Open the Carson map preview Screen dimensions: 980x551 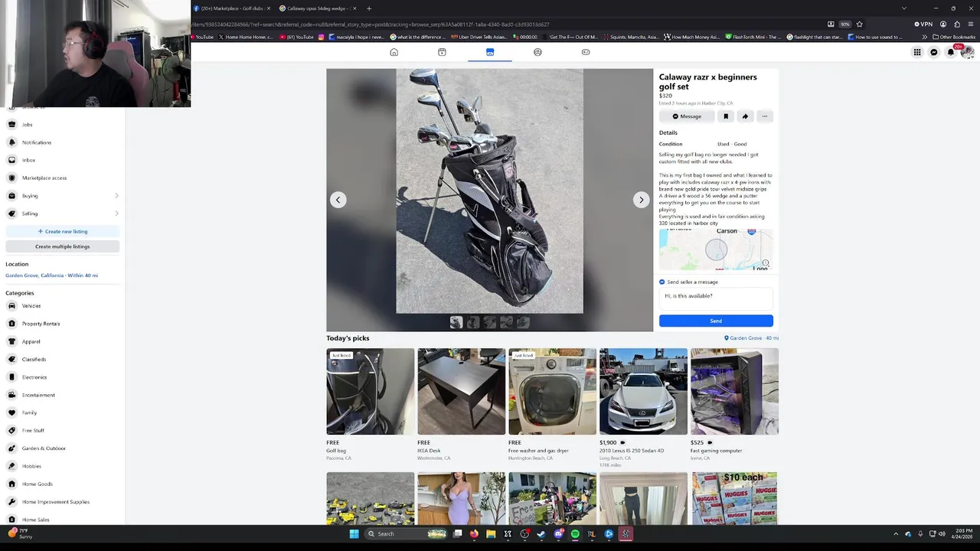coord(716,249)
